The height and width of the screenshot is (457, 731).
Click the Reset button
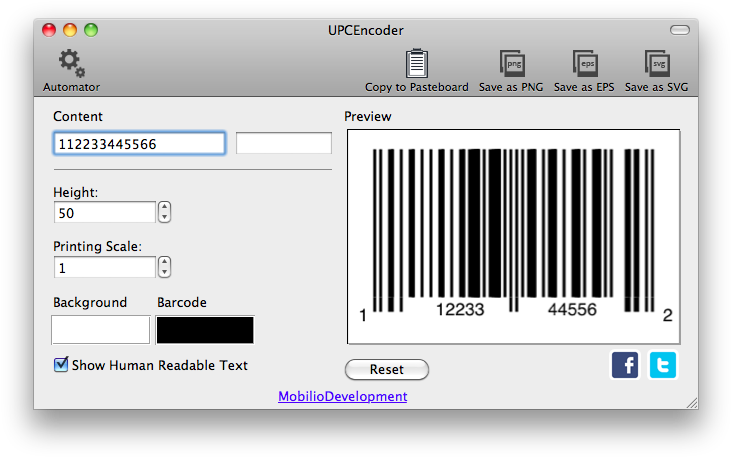click(387, 369)
